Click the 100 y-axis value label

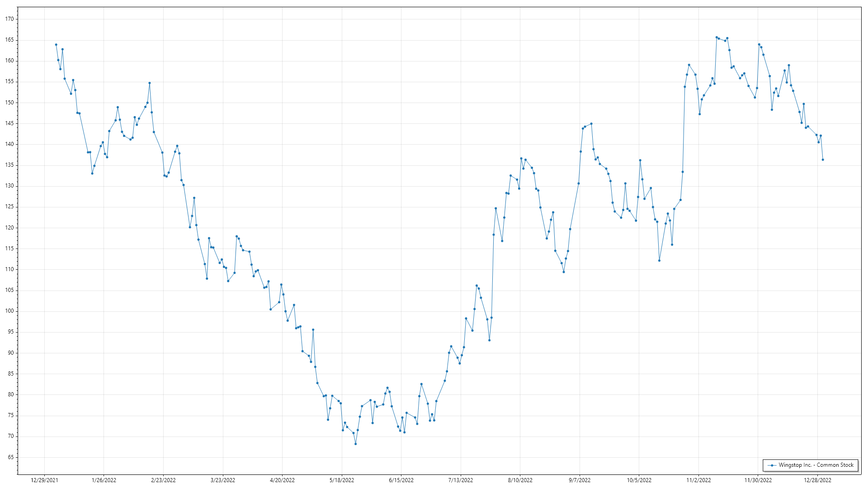click(9, 311)
